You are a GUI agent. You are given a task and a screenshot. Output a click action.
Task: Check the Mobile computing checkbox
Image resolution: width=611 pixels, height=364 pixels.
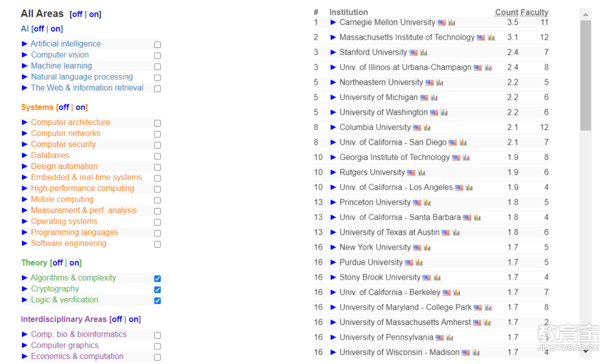click(x=157, y=200)
